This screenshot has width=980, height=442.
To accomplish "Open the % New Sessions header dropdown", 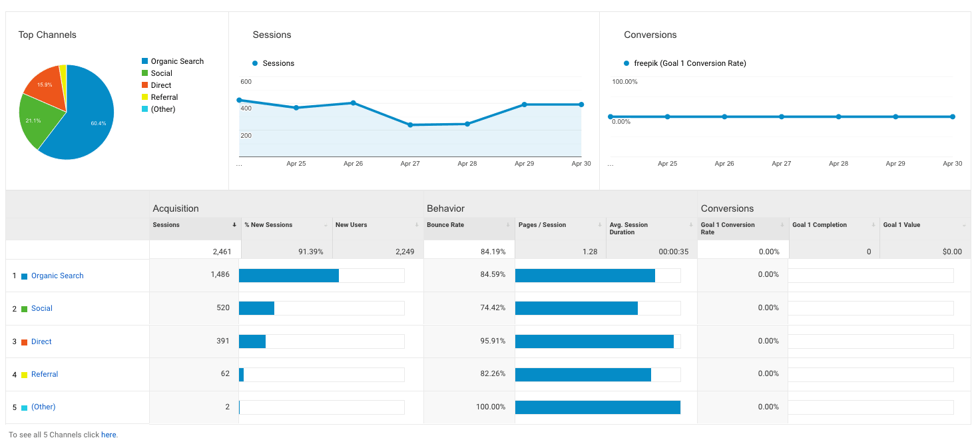I will tap(326, 224).
